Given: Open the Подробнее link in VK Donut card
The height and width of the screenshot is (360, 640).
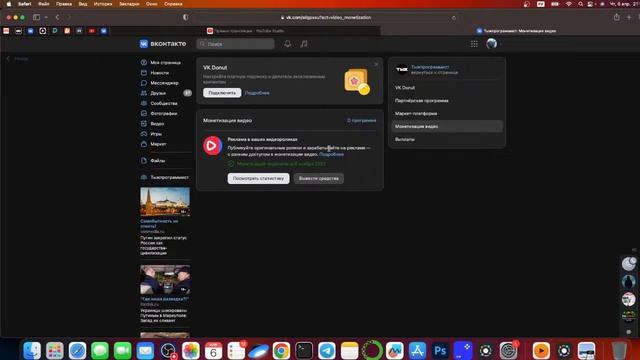Looking at the screenshot, I should pyautogui.click(x=257, y=93).
